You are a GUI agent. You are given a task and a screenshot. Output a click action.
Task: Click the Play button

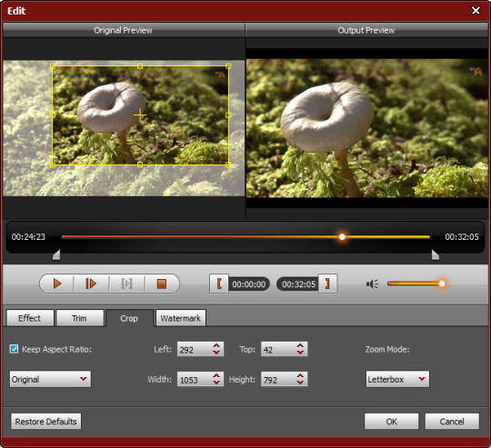(57, 284)
